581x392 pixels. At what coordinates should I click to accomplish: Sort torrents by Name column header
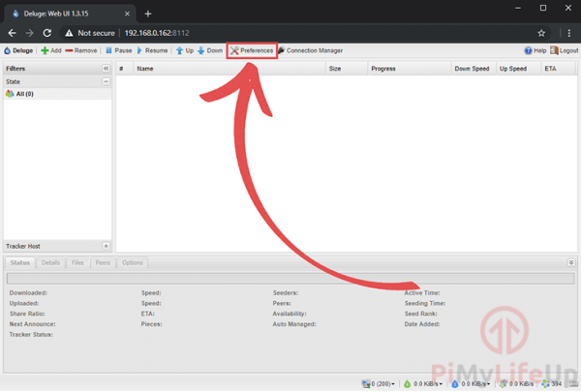point(145,69)
